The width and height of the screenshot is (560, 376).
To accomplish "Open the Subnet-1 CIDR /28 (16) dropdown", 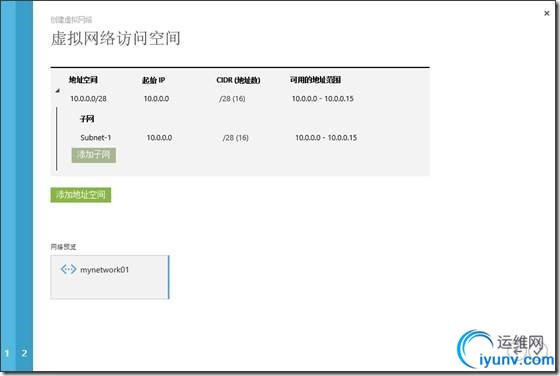I will [x=235, y=138].
